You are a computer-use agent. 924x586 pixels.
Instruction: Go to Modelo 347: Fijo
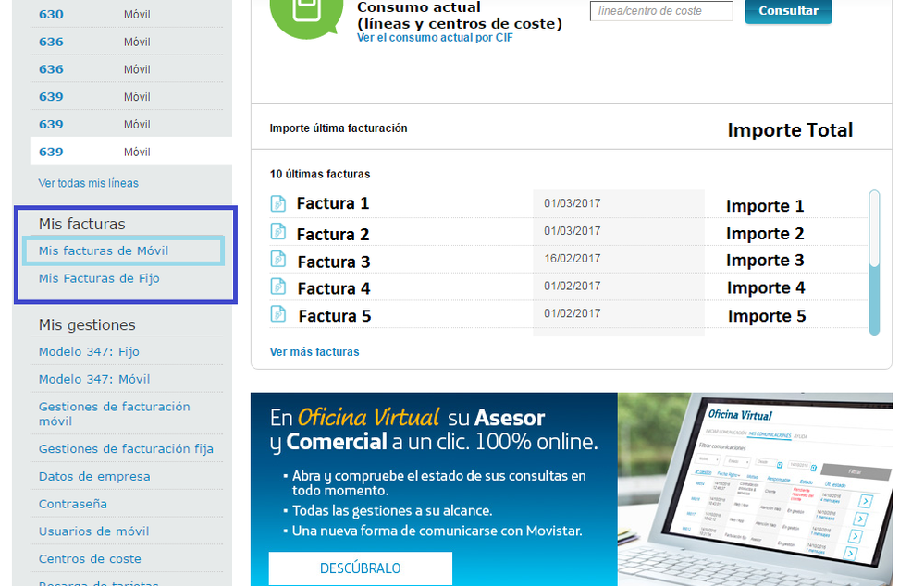click(x=89, y=351)
